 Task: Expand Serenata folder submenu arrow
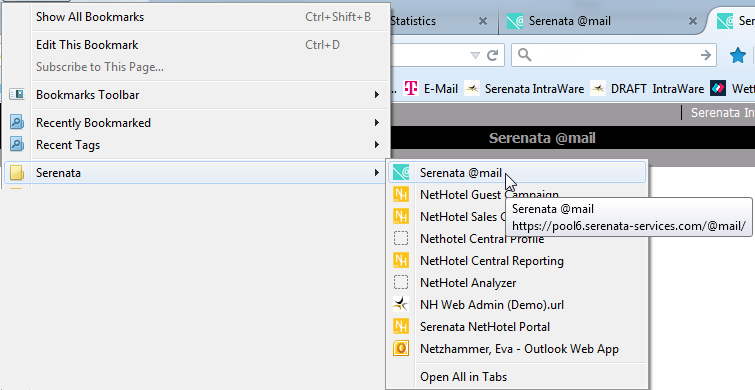pos(377,173)
